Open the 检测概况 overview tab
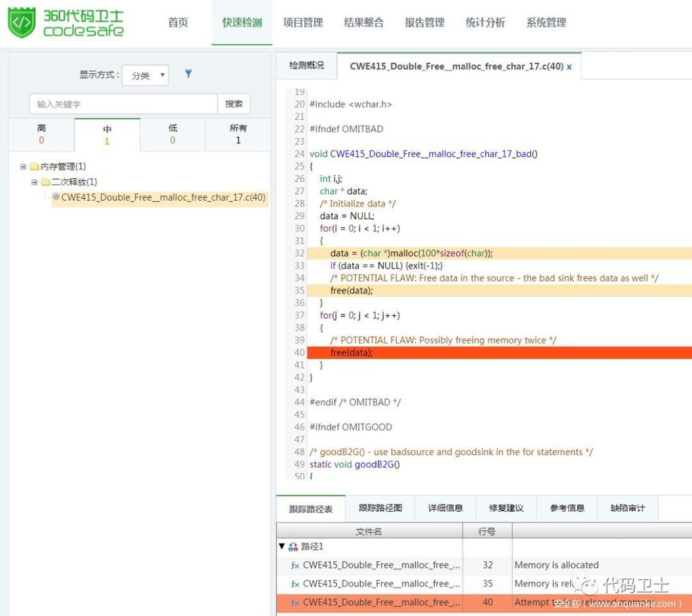Viewport: 692px width, 616px height. [306, 66]
